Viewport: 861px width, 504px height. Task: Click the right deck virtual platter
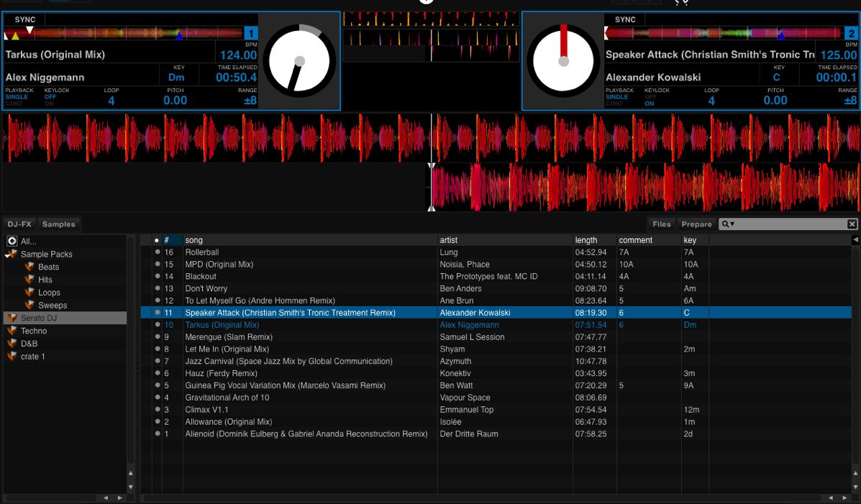click(563, 62)
